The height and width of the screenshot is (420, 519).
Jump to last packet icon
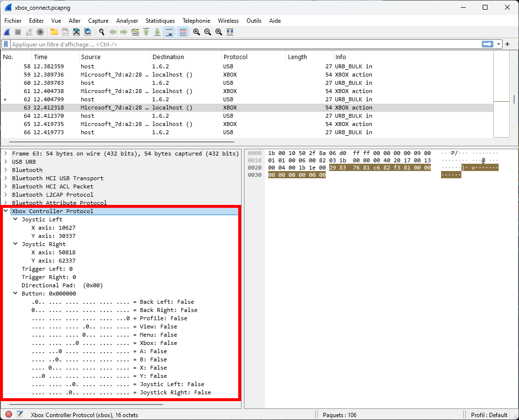pyautogui.click(x=157, y=32)
